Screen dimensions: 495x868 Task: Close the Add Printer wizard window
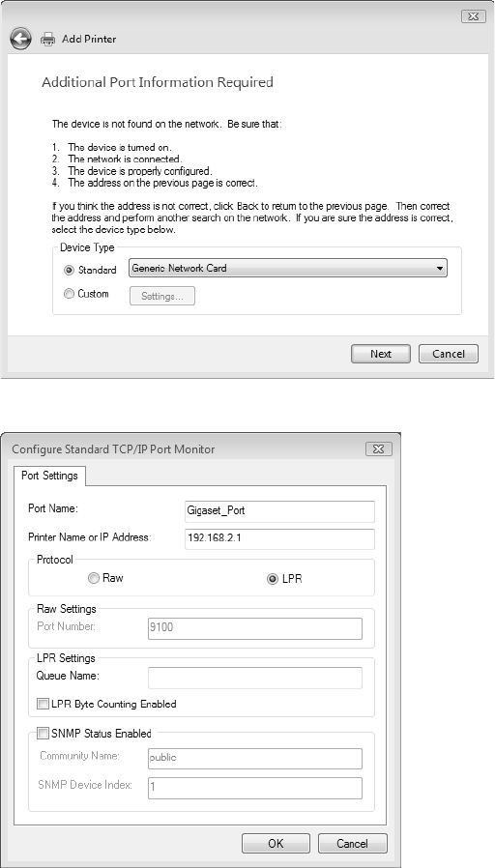click(473, 16)
